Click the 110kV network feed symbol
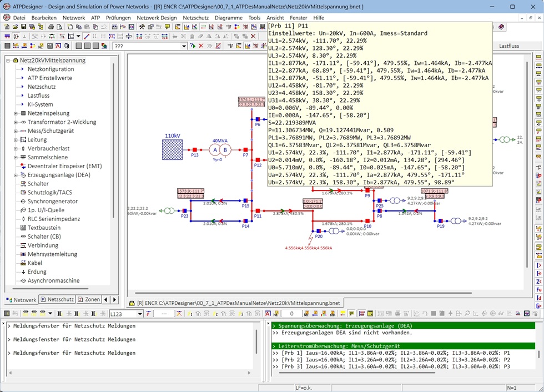The width and height of the screenshot is (544, 392). click(173, 149)
